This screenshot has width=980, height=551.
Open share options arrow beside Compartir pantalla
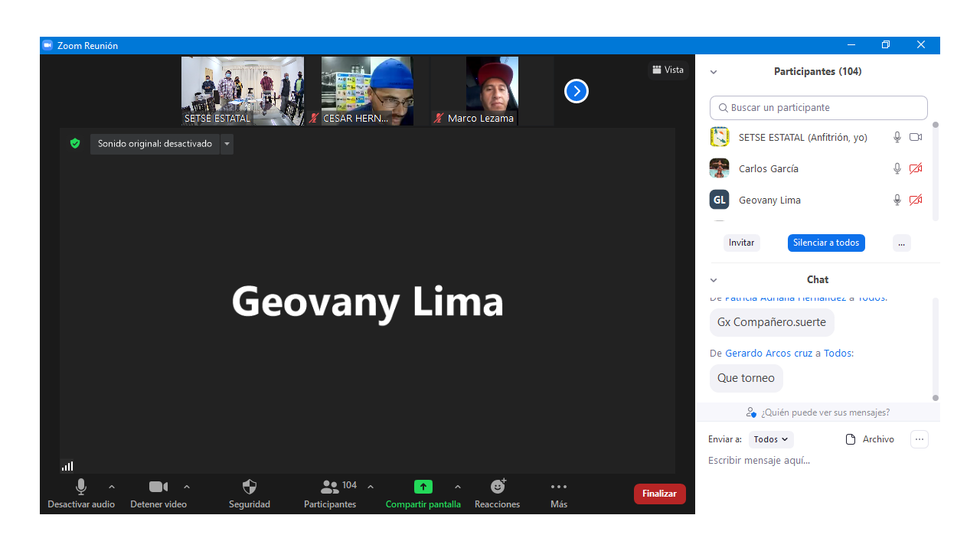(x=458, y=487)
